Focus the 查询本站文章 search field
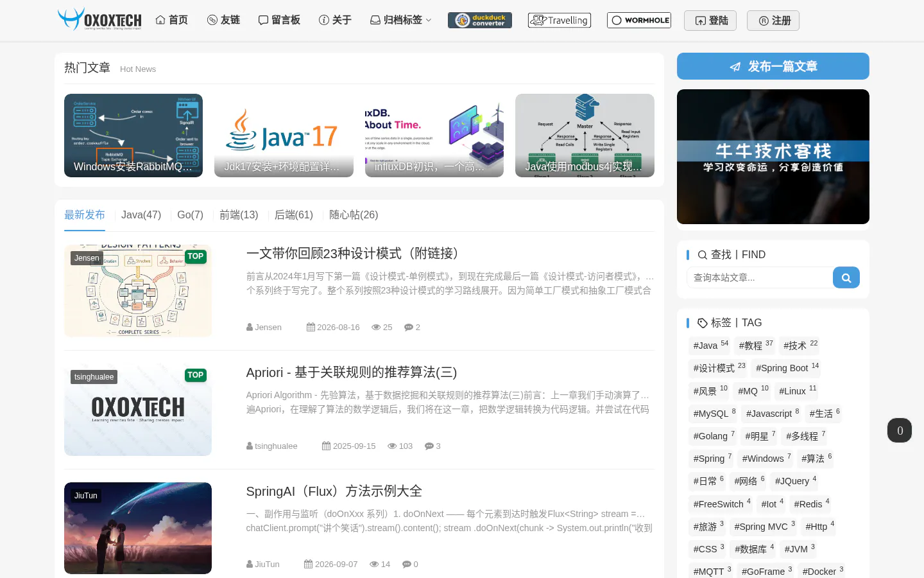The width and height of the screenshot is (924, 578). (x=760, y=277)
